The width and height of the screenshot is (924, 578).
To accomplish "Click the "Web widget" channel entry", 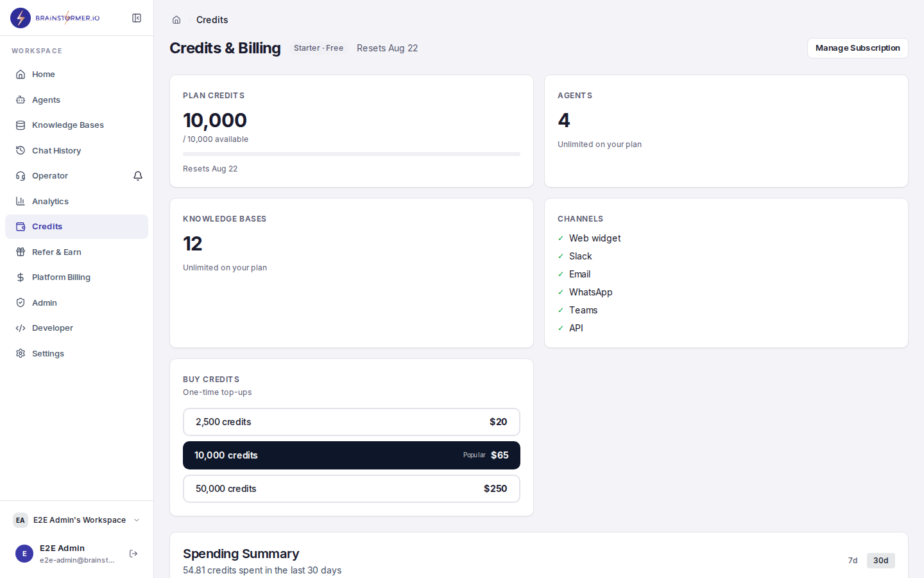I will (x=595, y=238).
